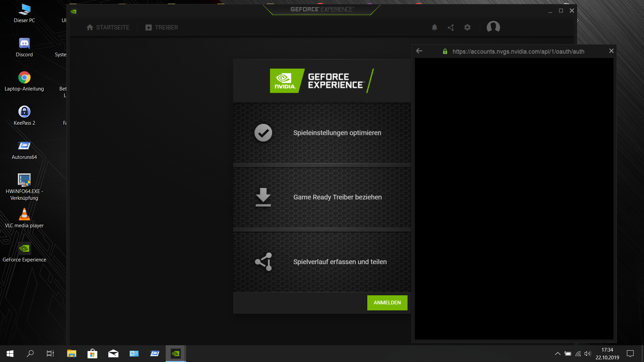Click the accounts.nvgs.nvidia.com URL text
Viewport: 644px width, 362px height.
click(518, 52)
